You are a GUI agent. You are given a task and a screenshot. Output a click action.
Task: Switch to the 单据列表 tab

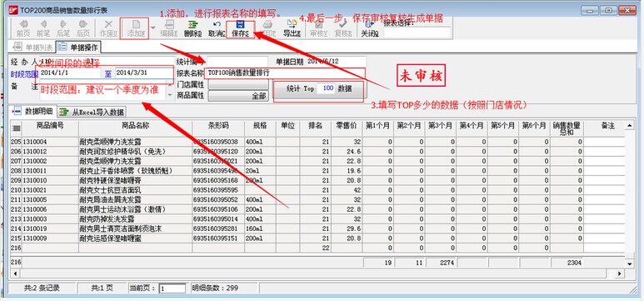pos(32,47)
